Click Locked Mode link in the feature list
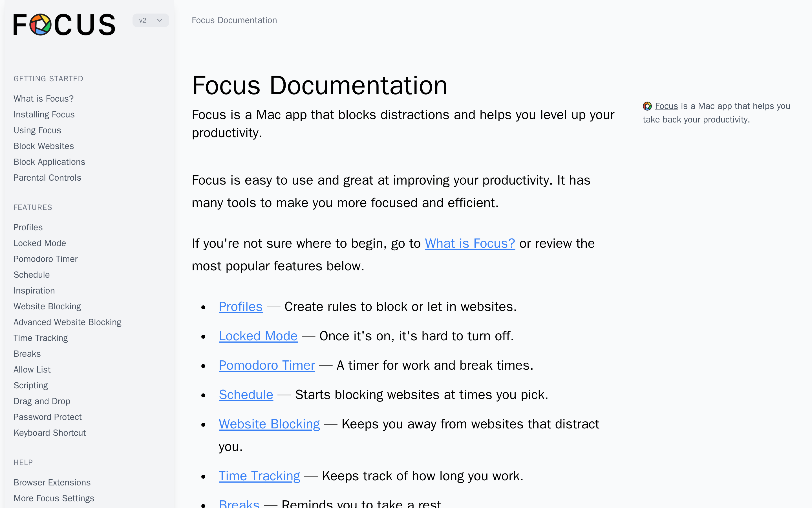Screen dimensions: 812x508 pyautogui.click(x=258, y=336)
